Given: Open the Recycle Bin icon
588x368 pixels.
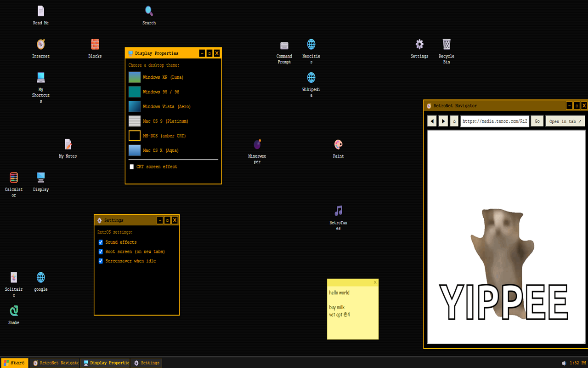Looking at the screenshot, I should tap(447, 52).
